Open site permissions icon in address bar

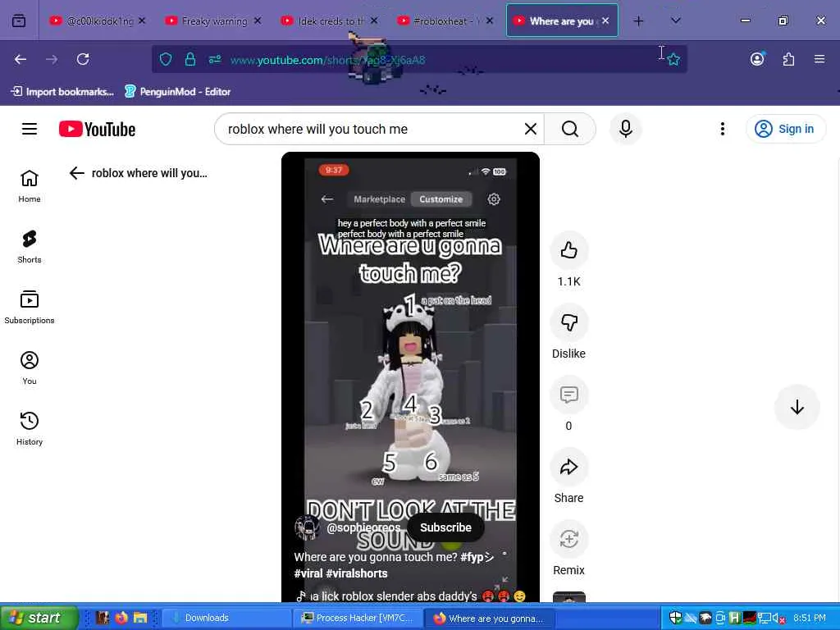[x=215, y=59]
